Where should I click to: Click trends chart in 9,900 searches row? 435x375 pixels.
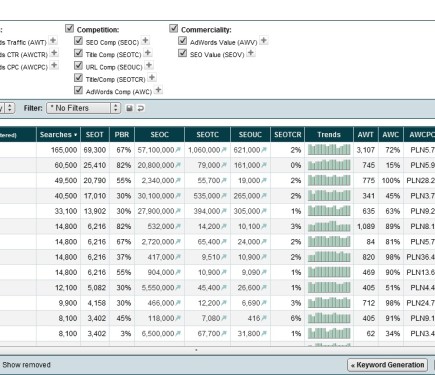coord(329,303)
